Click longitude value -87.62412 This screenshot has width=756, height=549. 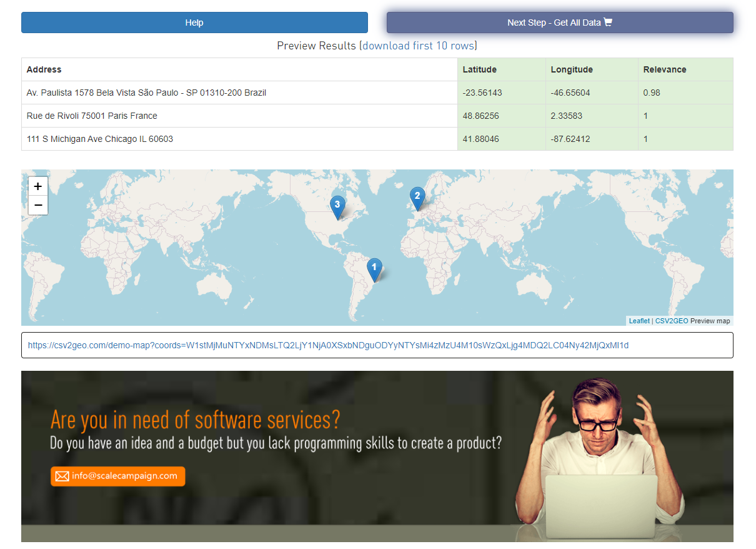pyautogui.click(x=570, y=139)
